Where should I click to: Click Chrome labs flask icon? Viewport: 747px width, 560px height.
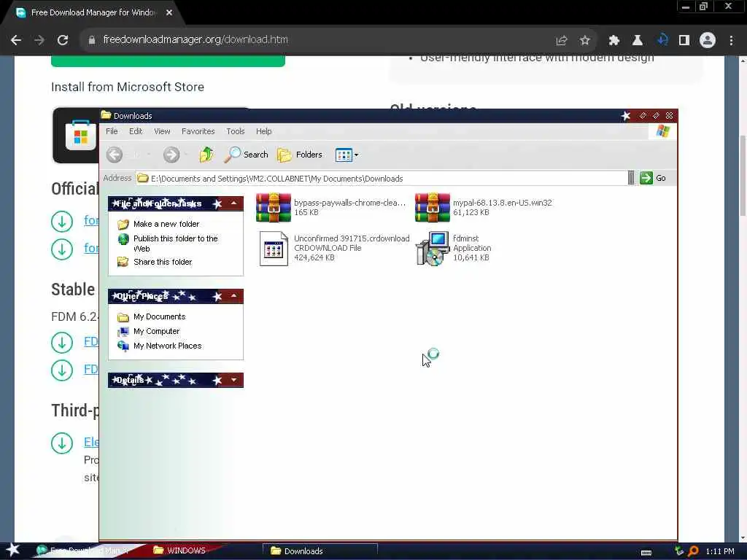(x=637, y=41)
